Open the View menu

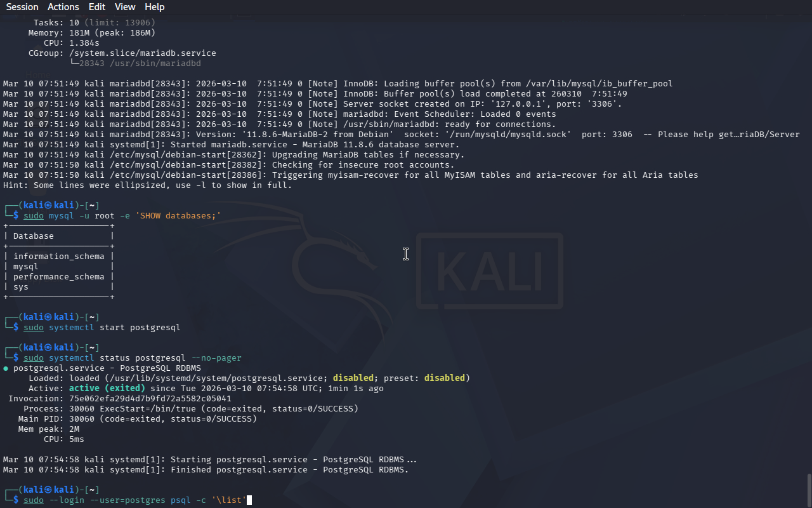tap(125, 7)
